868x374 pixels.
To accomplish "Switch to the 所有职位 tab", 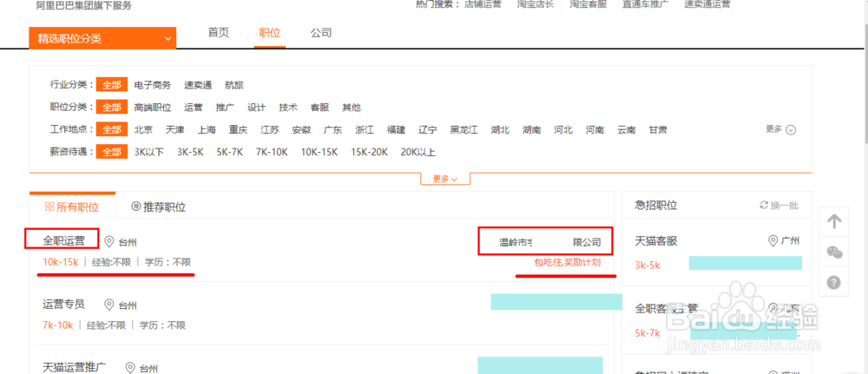I will click(x=72, y=207).
